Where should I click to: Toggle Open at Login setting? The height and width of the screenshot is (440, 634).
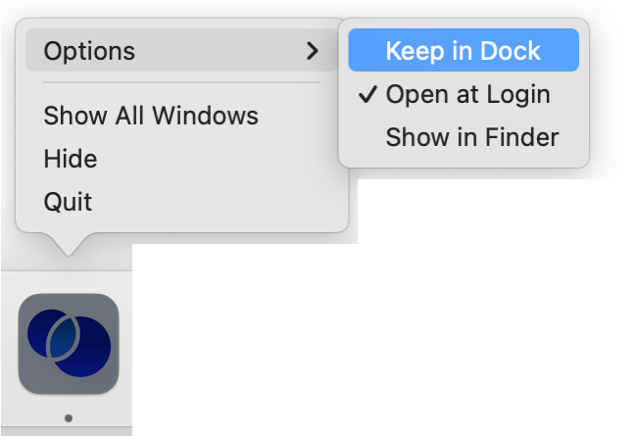467,95
